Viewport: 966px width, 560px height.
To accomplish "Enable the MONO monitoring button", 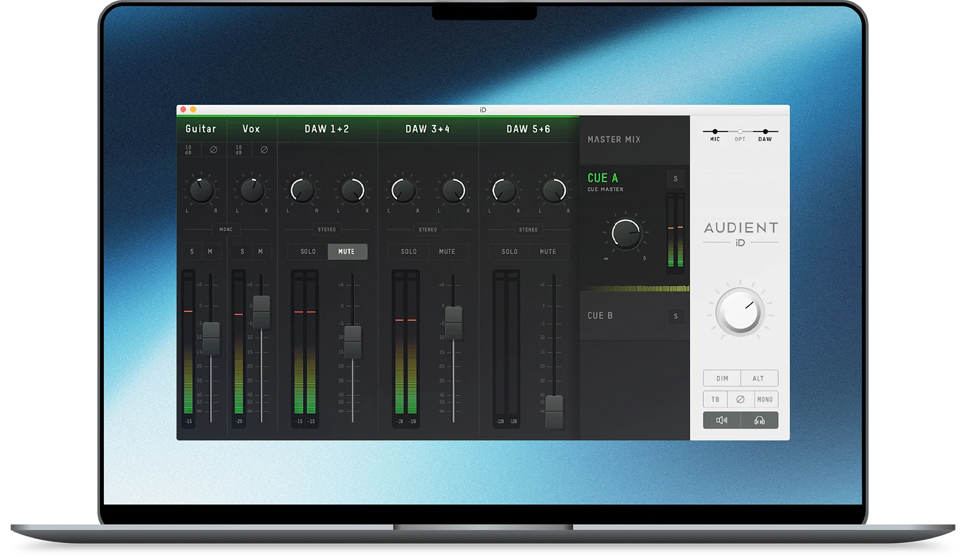I will 765,399.
